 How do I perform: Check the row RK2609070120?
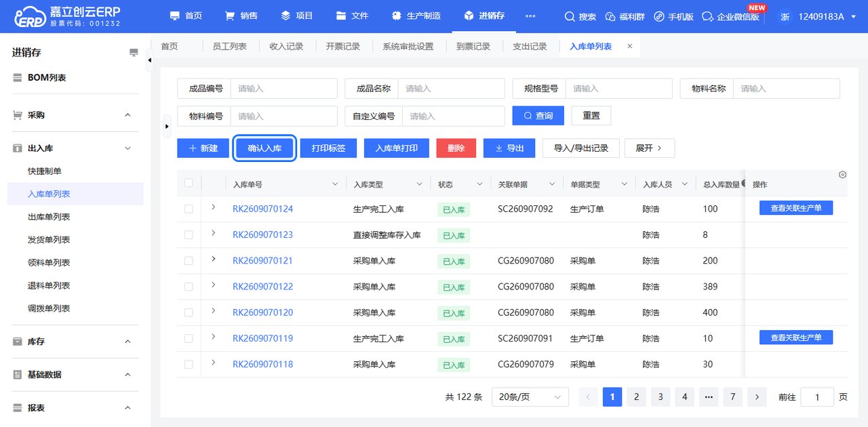(189, 312)
